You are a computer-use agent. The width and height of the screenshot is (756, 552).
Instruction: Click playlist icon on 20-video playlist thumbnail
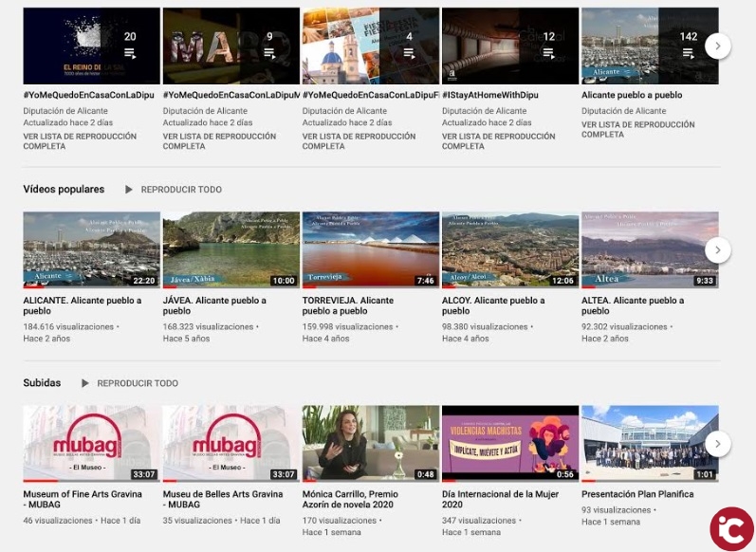pyautogui.click(x=130, y=54)
